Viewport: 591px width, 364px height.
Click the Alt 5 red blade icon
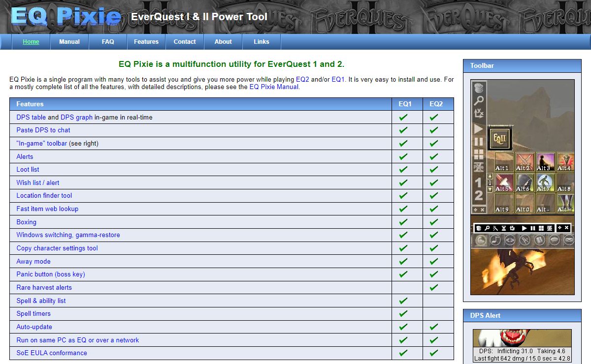click(x=505, y=182)
